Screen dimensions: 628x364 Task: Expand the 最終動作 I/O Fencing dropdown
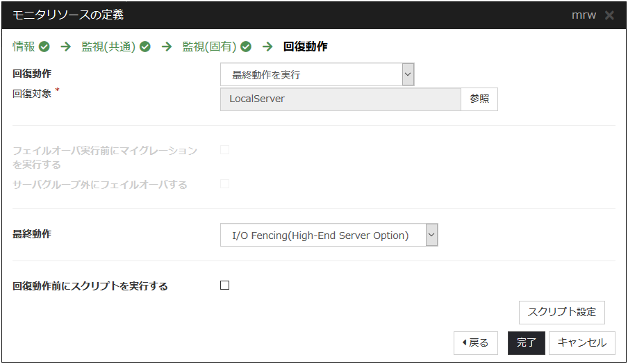[329, 235]
